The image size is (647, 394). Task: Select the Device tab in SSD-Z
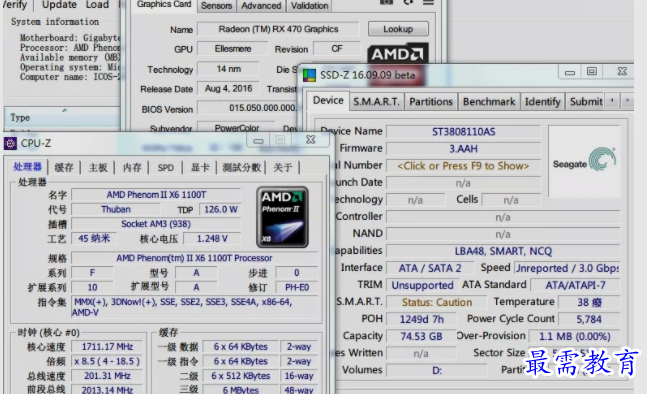[x=328, y=101]
